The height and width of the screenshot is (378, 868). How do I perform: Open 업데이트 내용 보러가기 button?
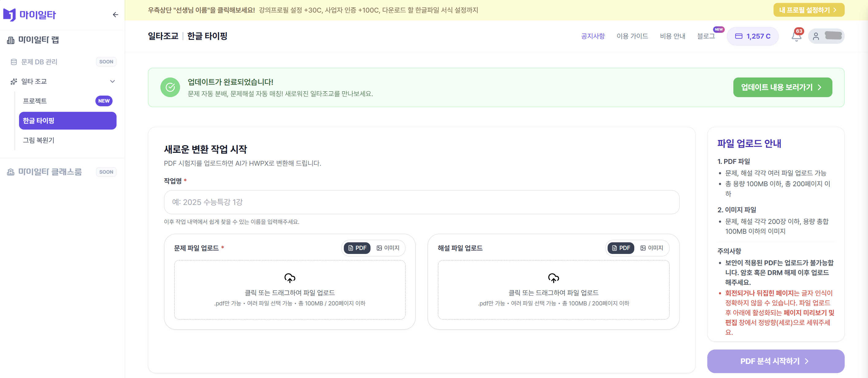click(x=782, y=88)
